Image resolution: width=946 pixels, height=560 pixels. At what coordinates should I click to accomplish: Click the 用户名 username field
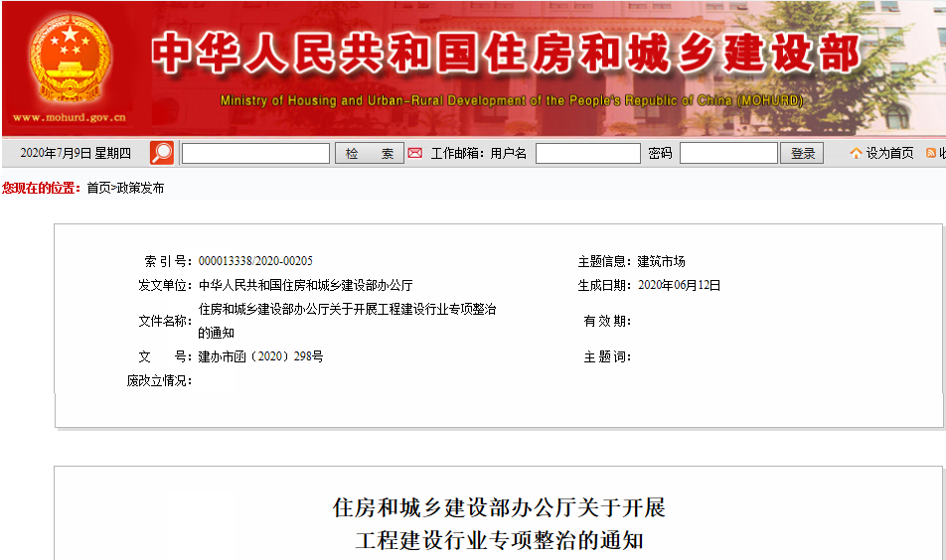click(x=587, y=154)
